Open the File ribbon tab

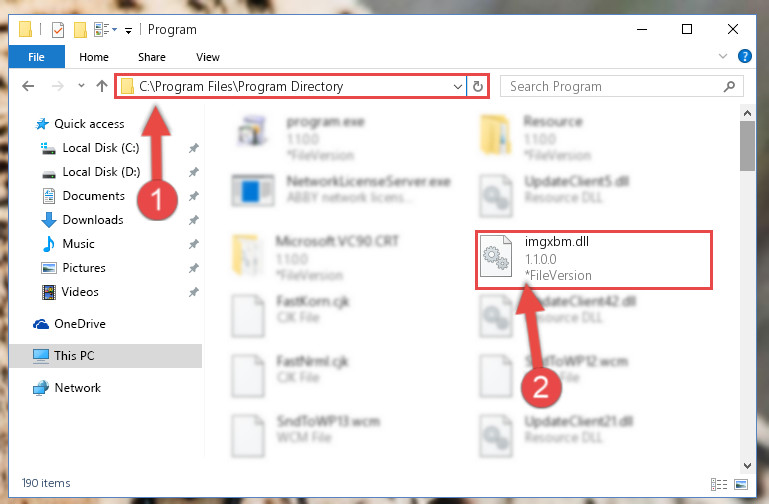pyautogui.click(x=36, y=57)
